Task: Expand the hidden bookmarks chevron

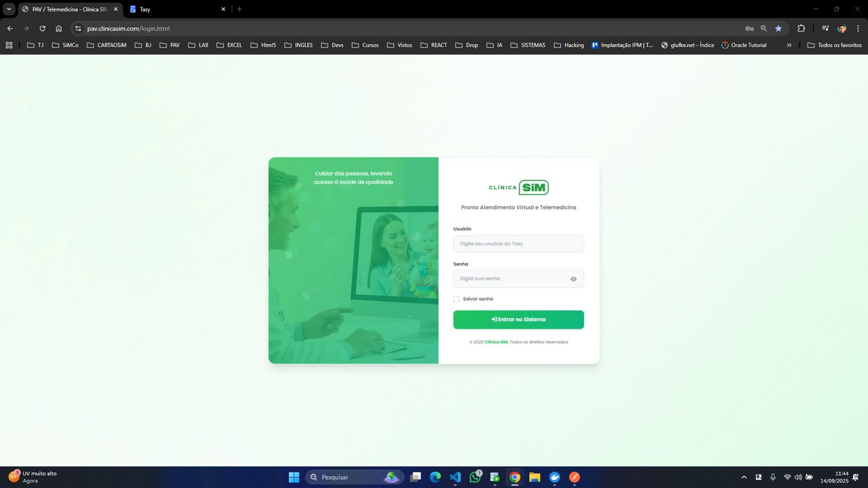Action: [x=789, y=45]
